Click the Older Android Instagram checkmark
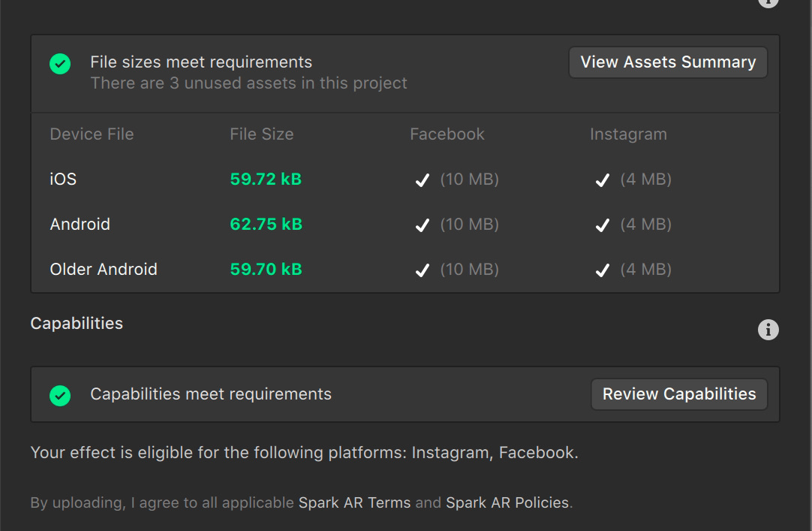 [602, 270]
